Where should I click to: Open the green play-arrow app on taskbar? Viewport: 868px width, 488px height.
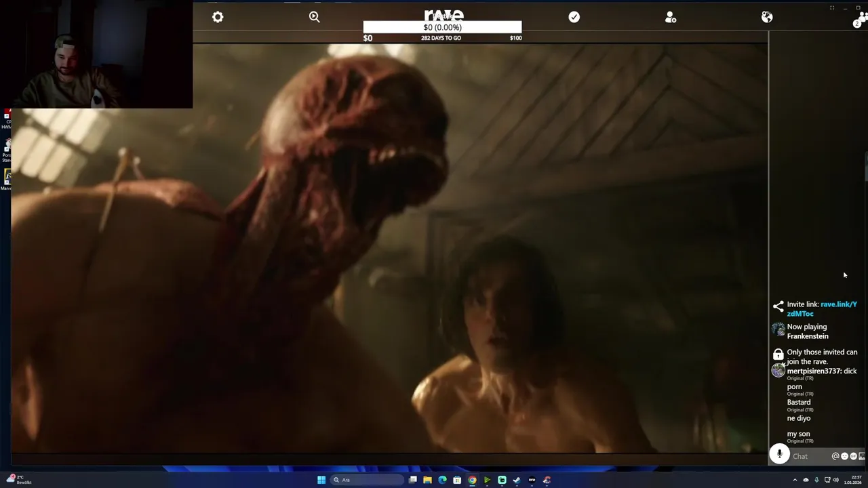pyautogui.click(x=487, y=480)
